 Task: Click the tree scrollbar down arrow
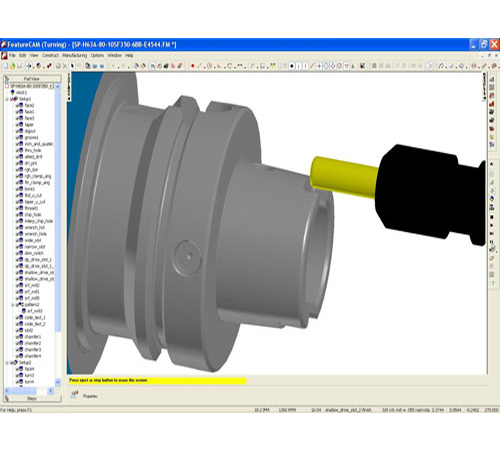[58, 382]
